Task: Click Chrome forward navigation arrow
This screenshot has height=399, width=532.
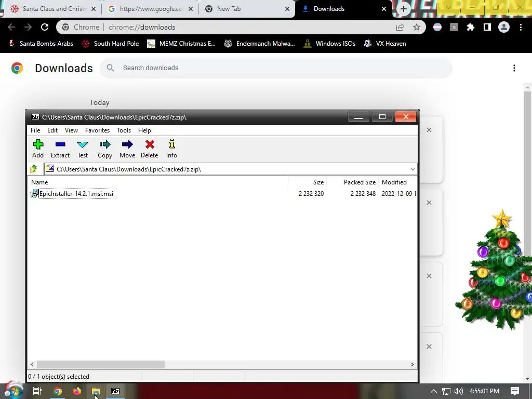Action: point(28,27)
